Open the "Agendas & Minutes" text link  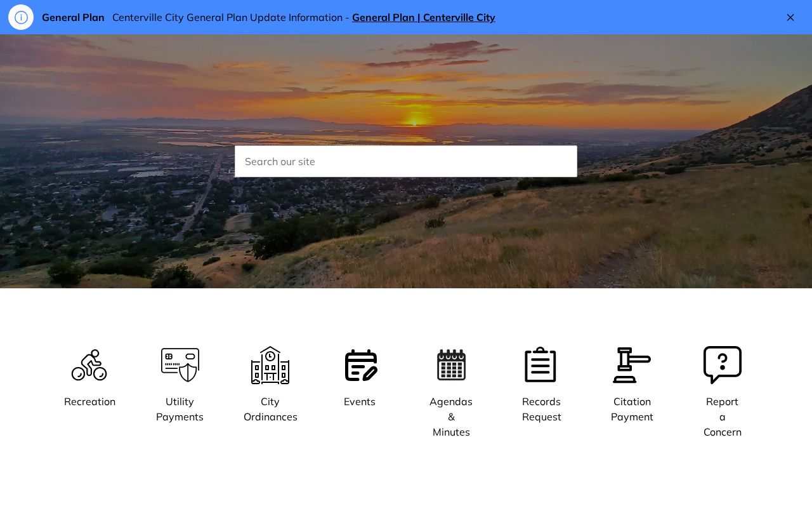(451, 417)
